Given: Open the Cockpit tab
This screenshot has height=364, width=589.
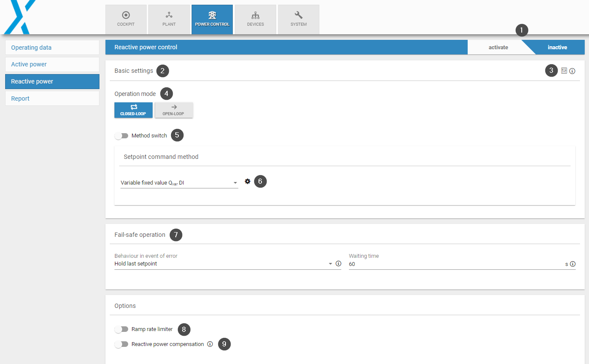Looking at the screenshot, I should coord(126,19).
